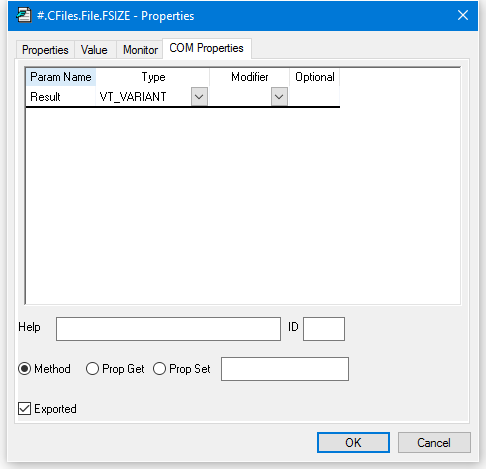Click the Optional cell for Result
Image resolution: width=486 pixels, height=469 pixels.
pos(314,97)
